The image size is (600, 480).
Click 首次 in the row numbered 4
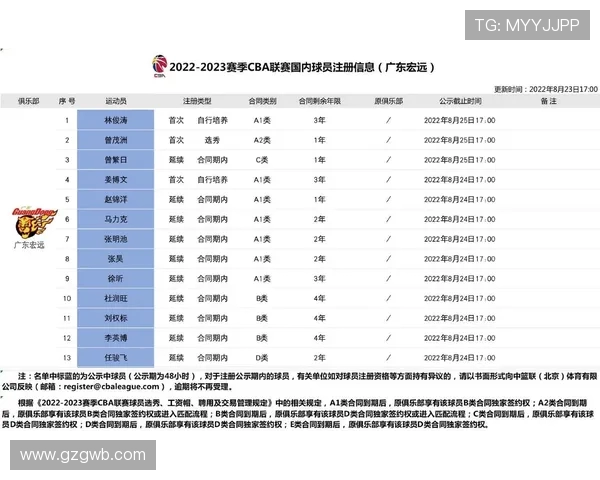(x=176, y=180)
